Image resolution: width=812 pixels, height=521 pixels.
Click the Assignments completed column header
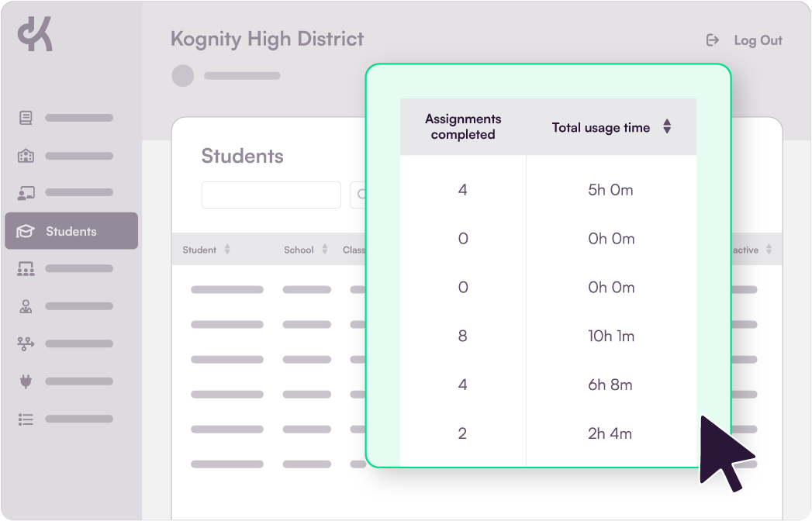click(463, 127)
